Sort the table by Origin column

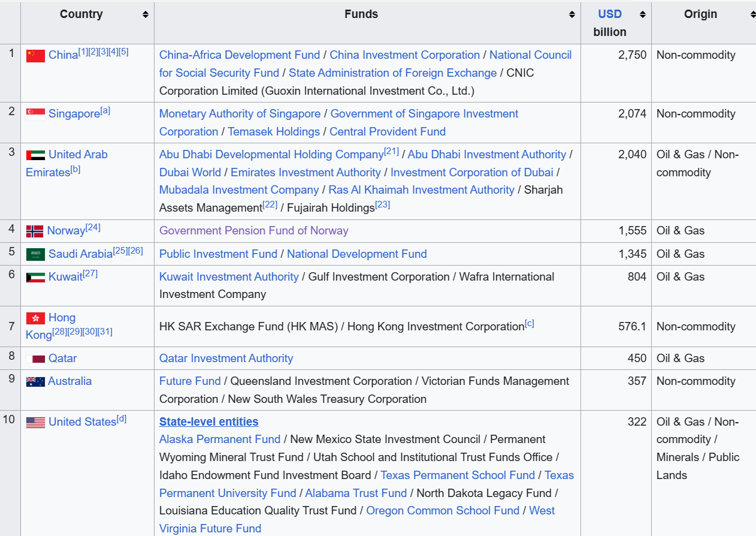pyautogui.click(x=752, y=14)
